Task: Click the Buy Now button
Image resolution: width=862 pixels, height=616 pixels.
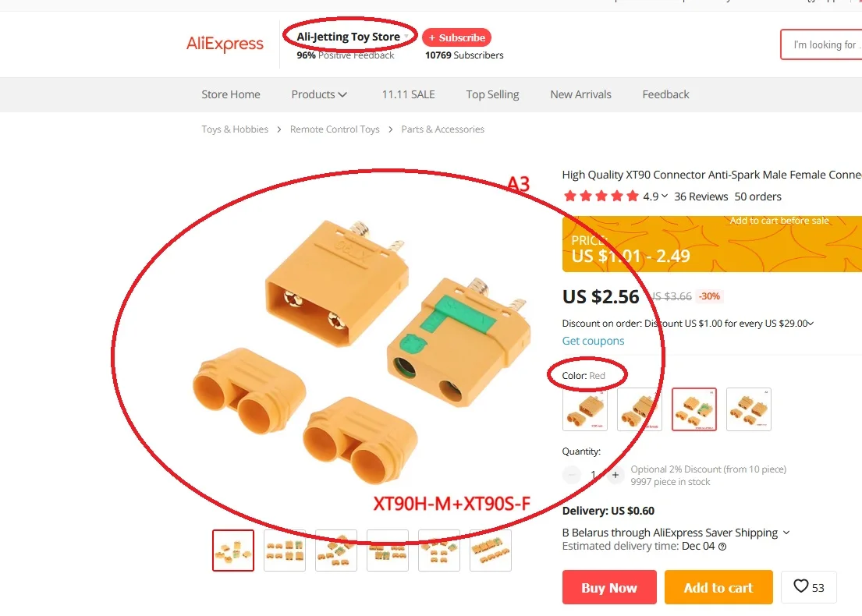Action: [x=609, y=587]
